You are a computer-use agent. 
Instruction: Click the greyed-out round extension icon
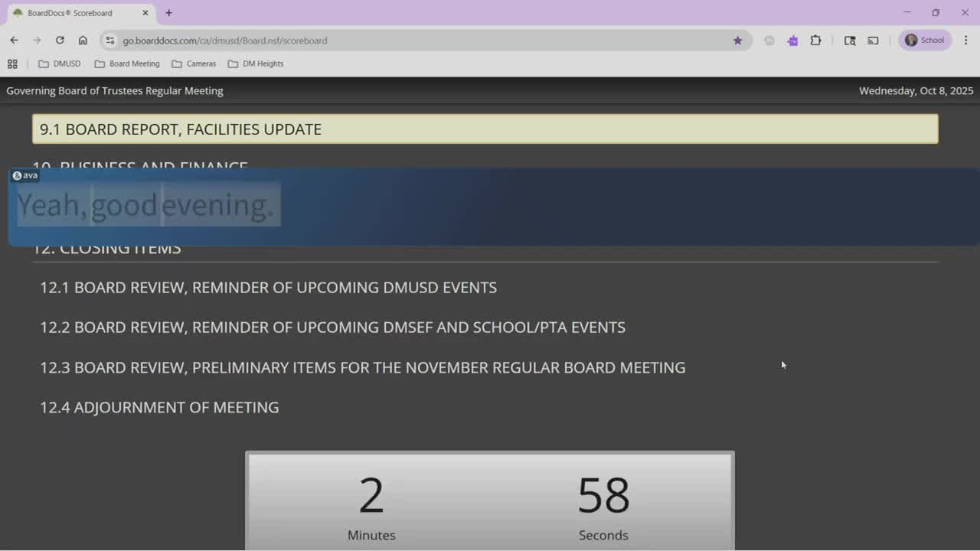[x=769, y=41]
